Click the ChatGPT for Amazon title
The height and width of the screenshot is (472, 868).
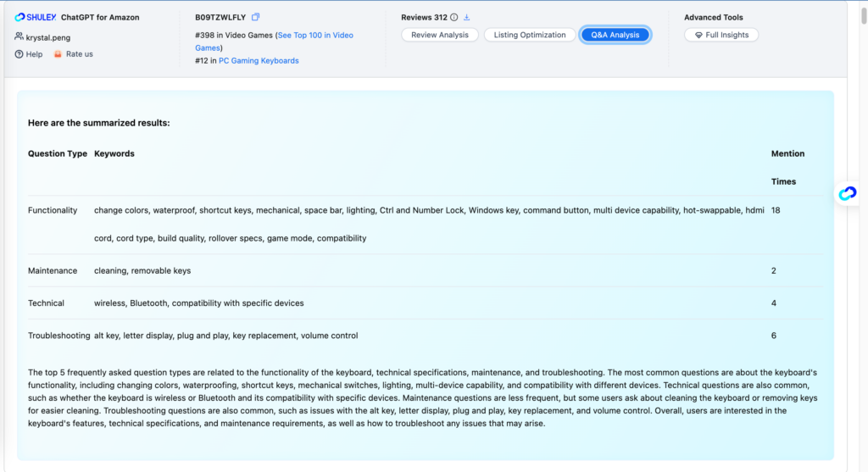click(100, 17)
